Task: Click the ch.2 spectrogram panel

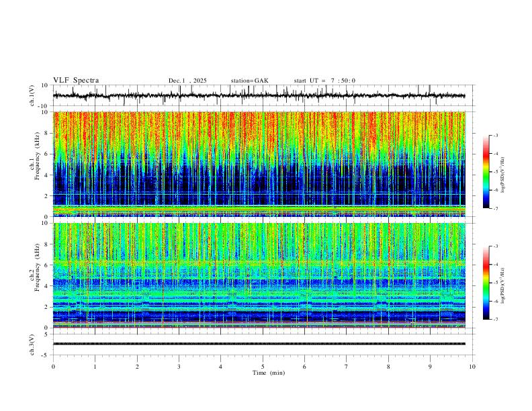Action: [259, 275]
